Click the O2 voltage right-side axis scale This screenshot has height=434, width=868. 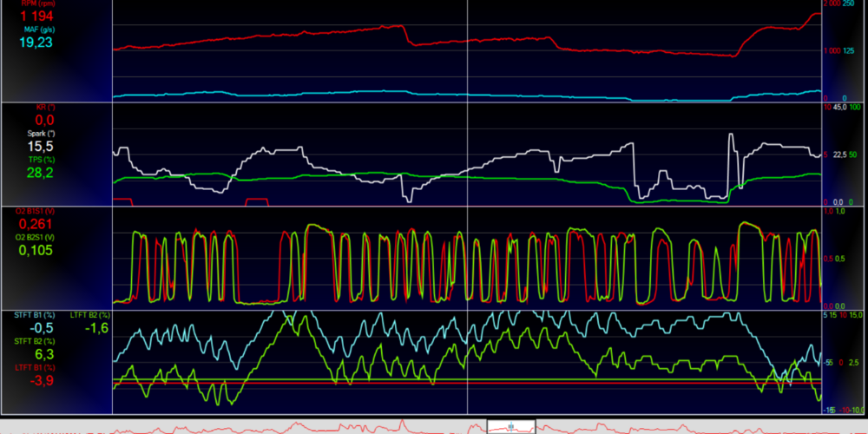843,258
